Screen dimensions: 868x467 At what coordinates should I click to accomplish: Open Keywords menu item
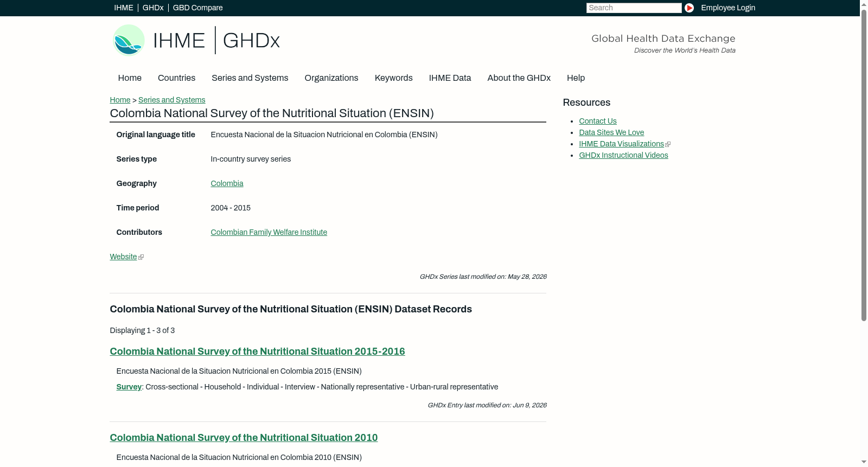[x=394, y=78]
